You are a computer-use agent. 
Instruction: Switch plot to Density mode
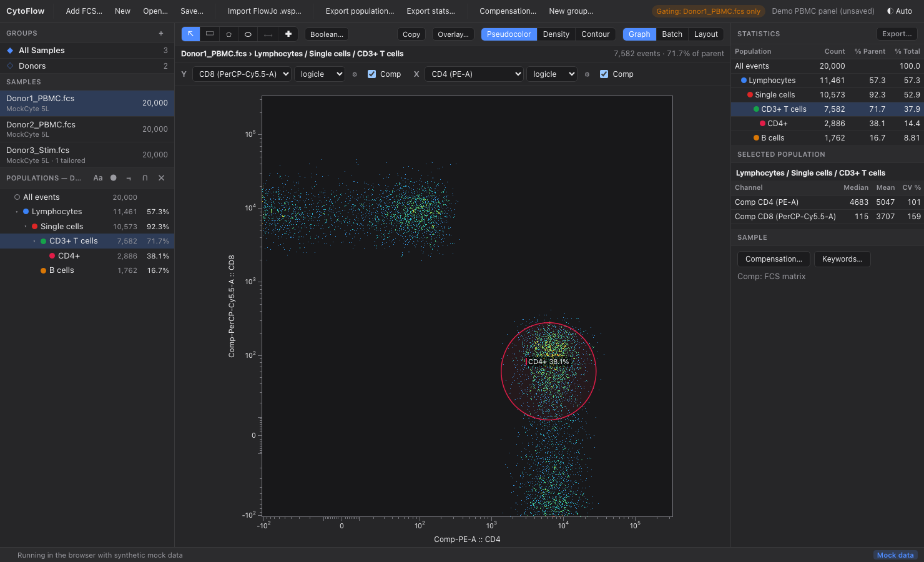click(x=556, y=34)
